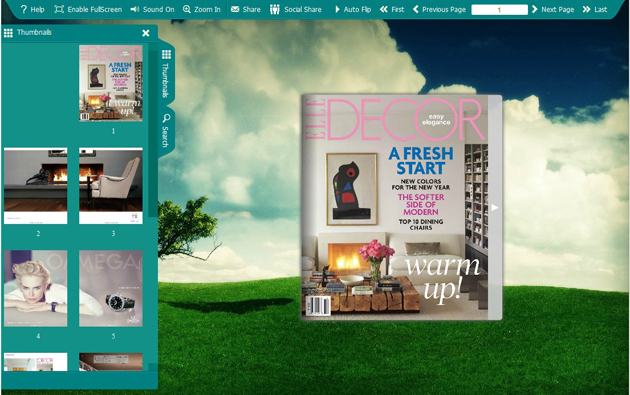
Task: Select page 1 thumbnail cover
Action: 111,83
